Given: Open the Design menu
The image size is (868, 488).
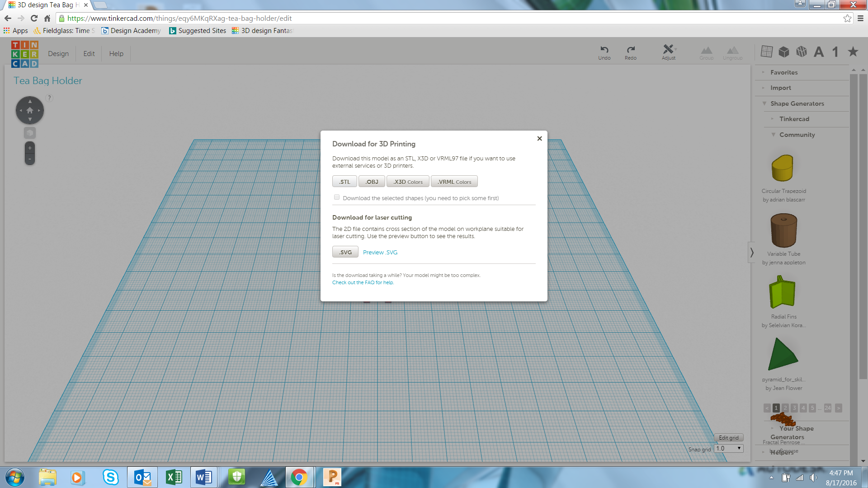Looking at the screenshot, I should point(58,54).
